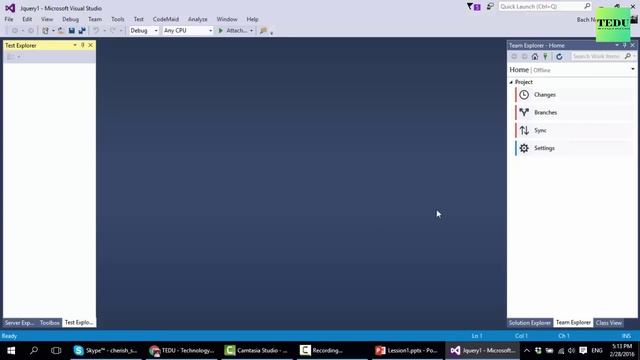Click the feedback icon beside Quick Launch
The height and width of the screenshot is (360, 640).
(x=490, y=7)
